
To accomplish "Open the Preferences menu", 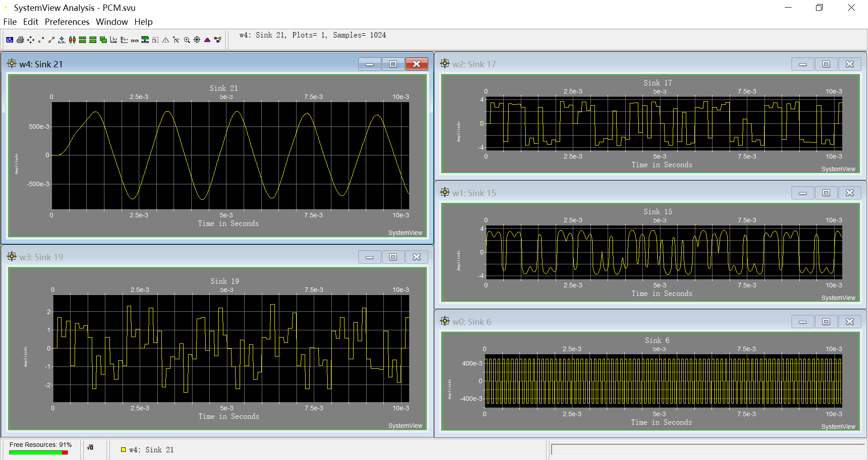I will coord(67,22).
